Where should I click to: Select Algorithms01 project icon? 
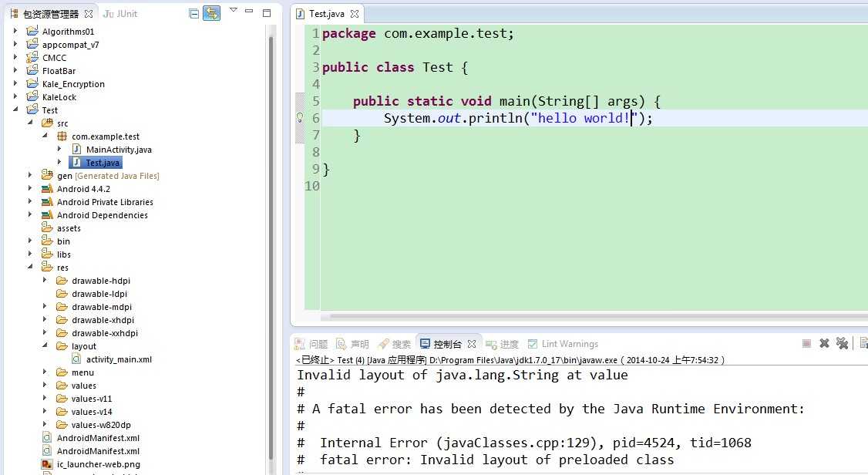pyautogui.click(x=32, y=30)
